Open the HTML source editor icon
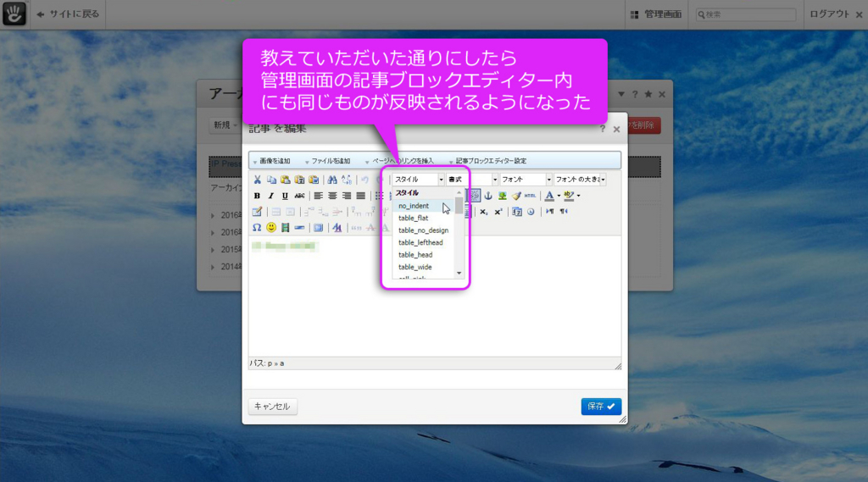This screenshot has height=482, width=868. pos(531,196)
